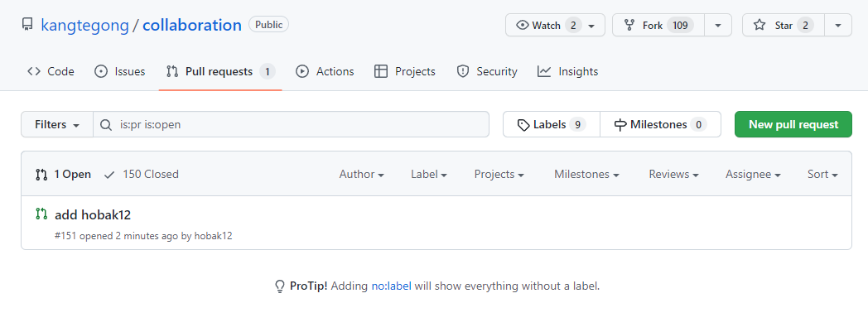Open the Actions tab
Viewport: 868px width, 327px height.
click(325, 71)
